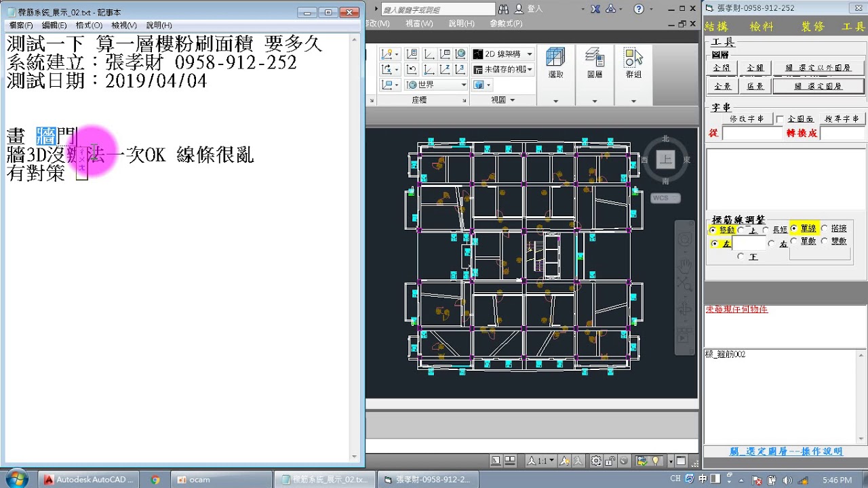Click the Autodesk A360 triangle icon
Image resolution: width=868 pixels, height=488 pixels.
[x=611, y=9]
